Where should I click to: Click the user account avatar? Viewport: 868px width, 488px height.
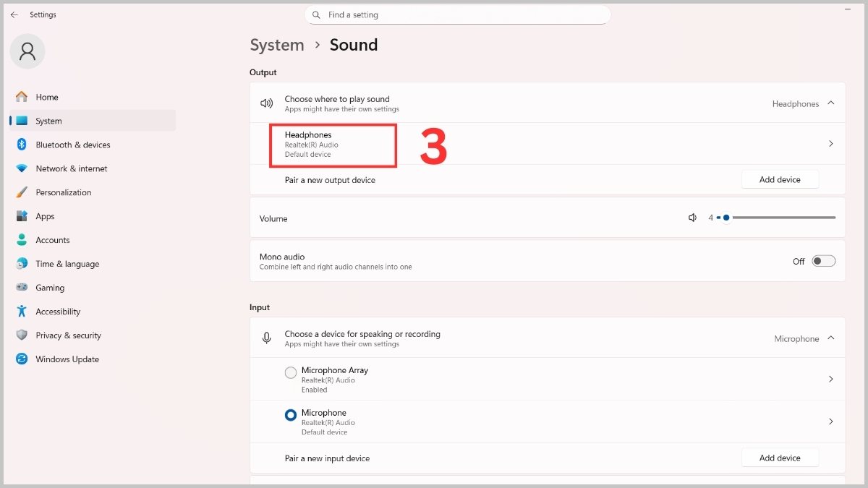click(27, 51)
